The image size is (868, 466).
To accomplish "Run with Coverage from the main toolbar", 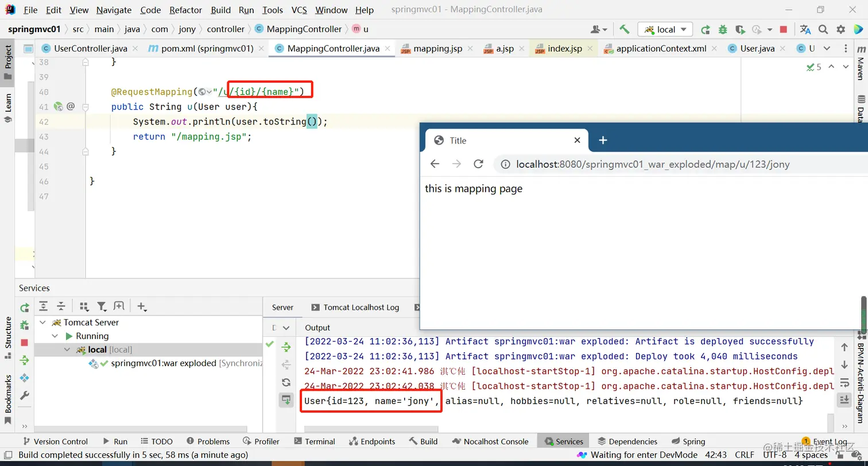I will pyautogui.click(x=740, y=29).
